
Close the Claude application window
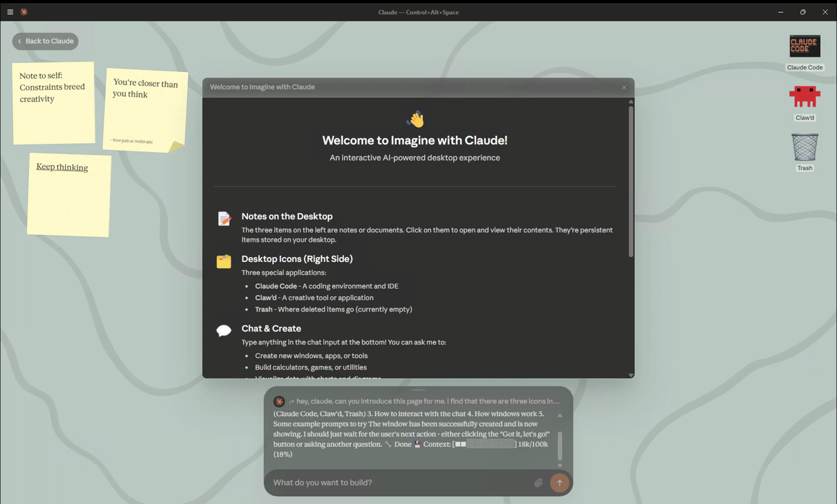pos(825,12)
